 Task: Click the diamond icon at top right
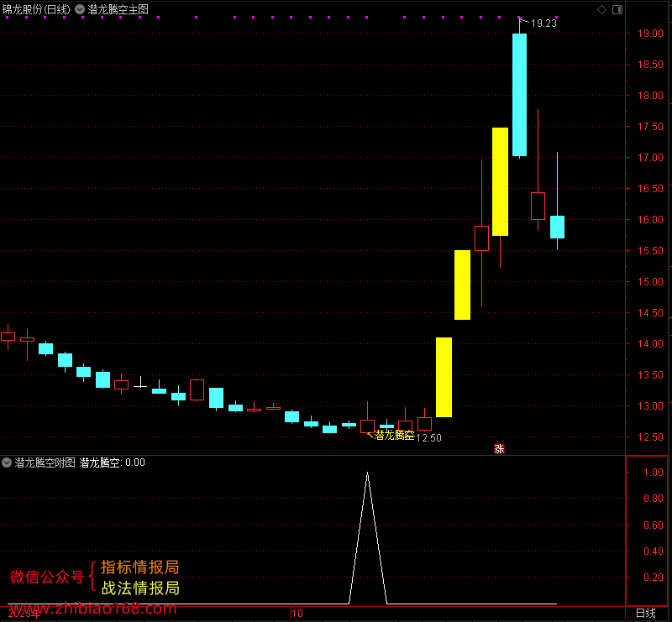[601, 9]
